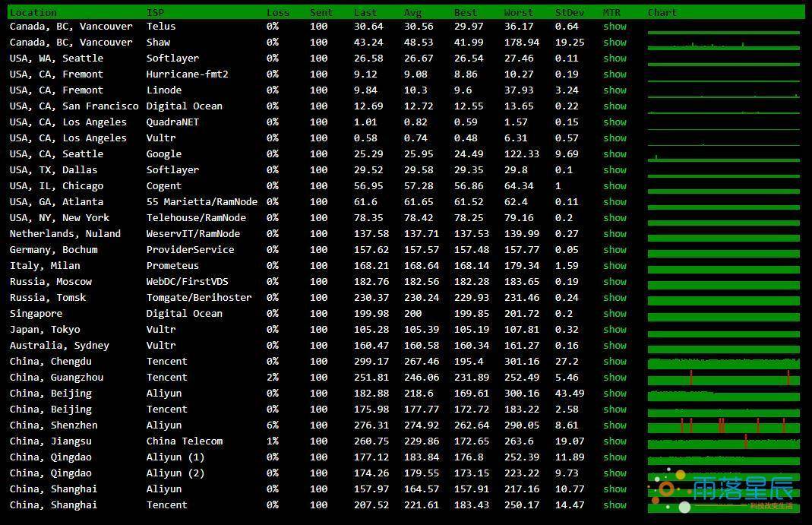Click show for ProviderService Bochum
The width and height of the screenshot is (812, 525).
click(x=615, y=249)
